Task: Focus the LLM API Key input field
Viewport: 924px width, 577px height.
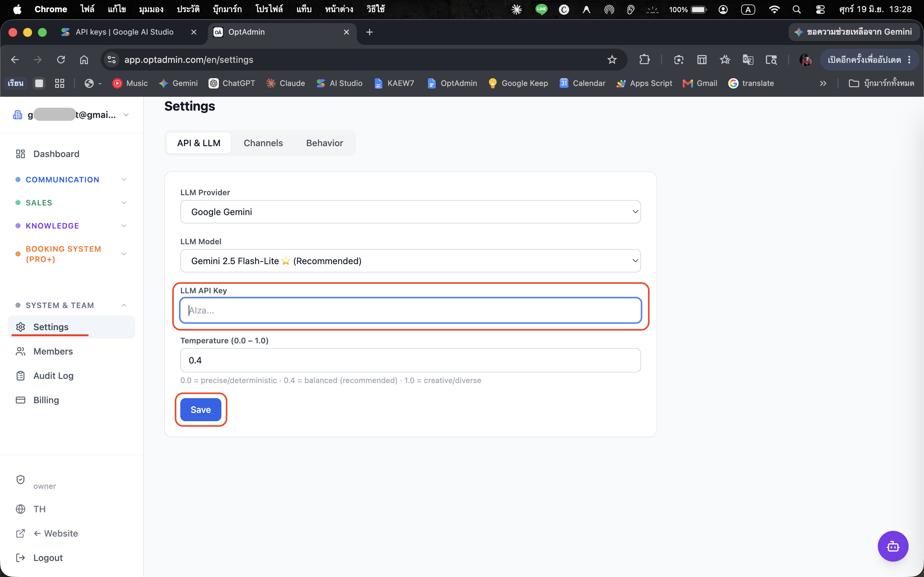Action: pos(410,310)
